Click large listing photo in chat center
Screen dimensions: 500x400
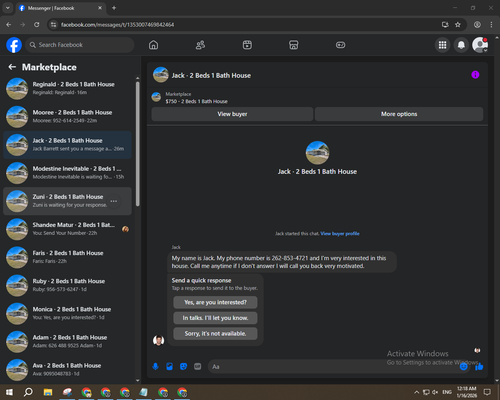tap(317, 153)
